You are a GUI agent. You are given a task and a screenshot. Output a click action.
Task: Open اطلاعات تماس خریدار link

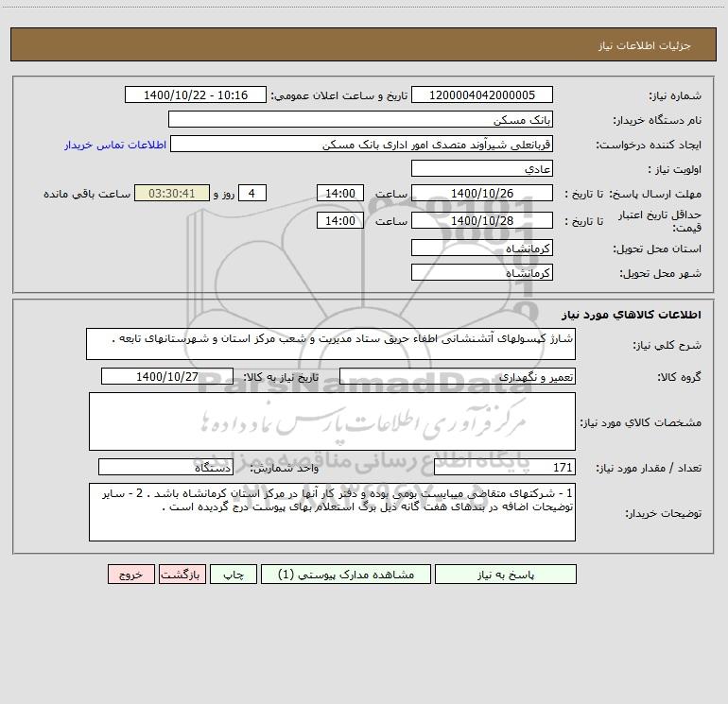[x=115, y=145]
